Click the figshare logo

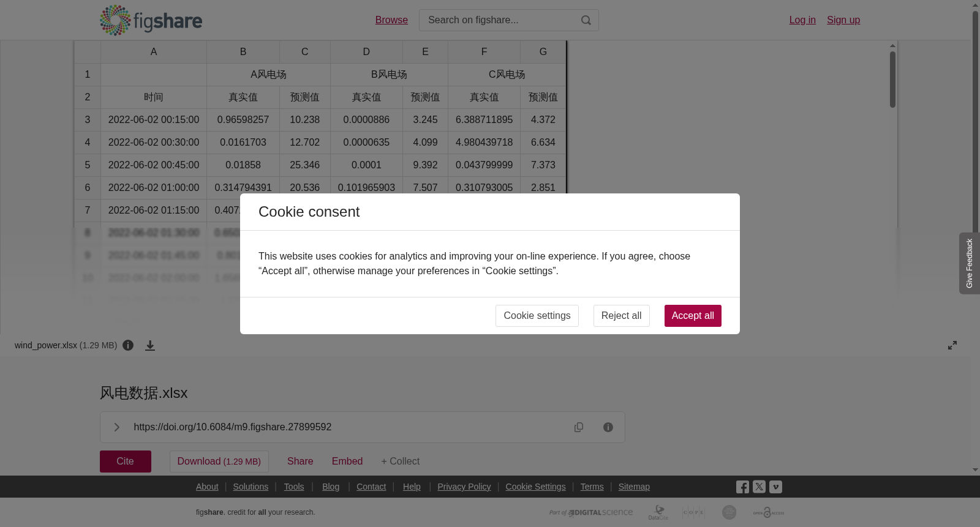(151, 20)
